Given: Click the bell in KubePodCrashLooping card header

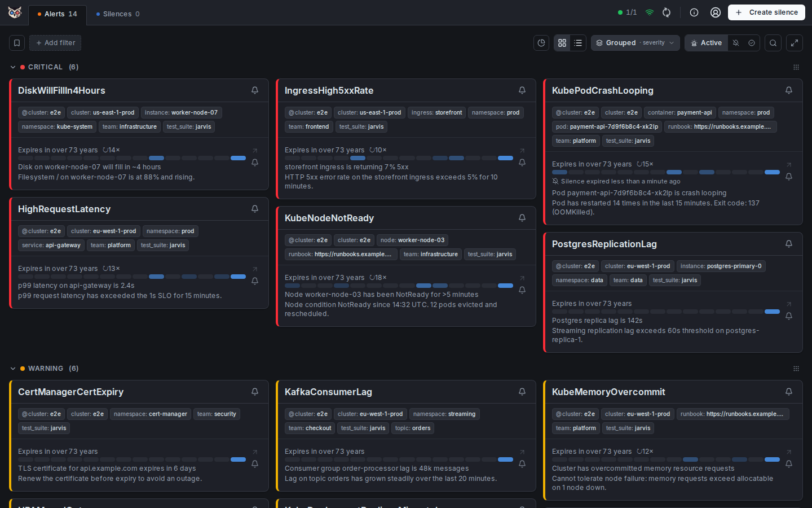Looking at the screenshot, I should (789, 90).
